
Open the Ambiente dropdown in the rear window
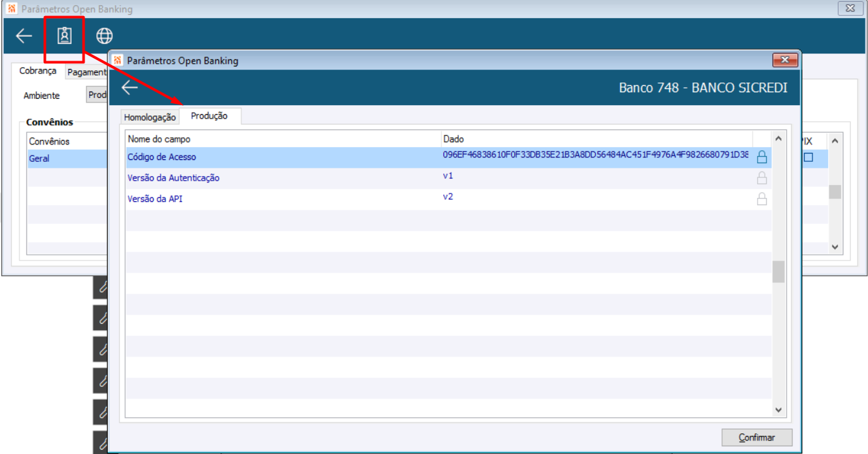click(x=97, y=95)
